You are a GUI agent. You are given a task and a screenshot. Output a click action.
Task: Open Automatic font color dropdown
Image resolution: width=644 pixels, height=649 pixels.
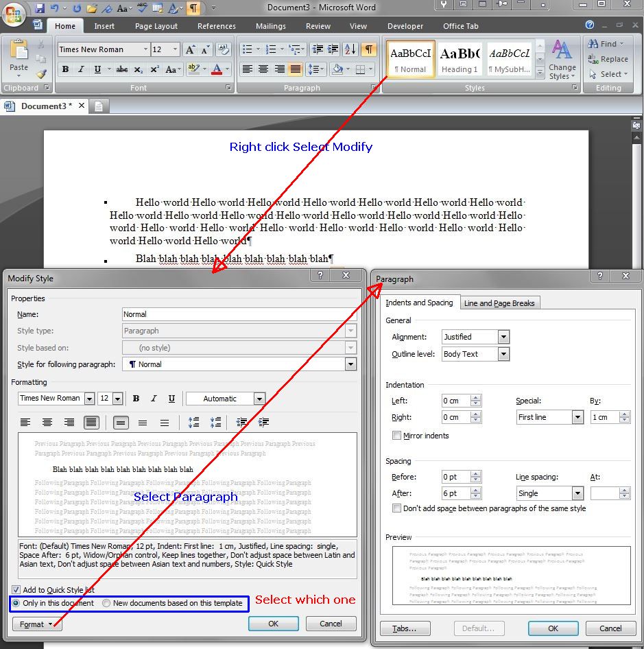click(x=259, y=399)
